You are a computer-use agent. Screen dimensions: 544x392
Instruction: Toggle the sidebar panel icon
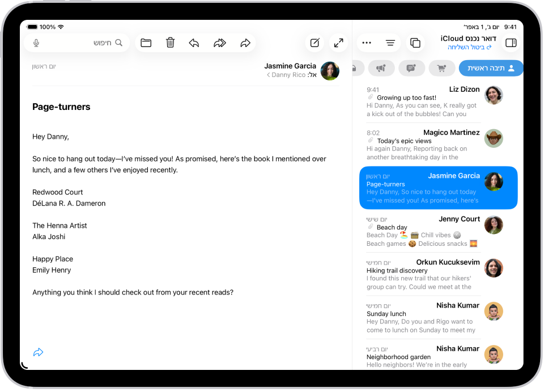[511, 42]
